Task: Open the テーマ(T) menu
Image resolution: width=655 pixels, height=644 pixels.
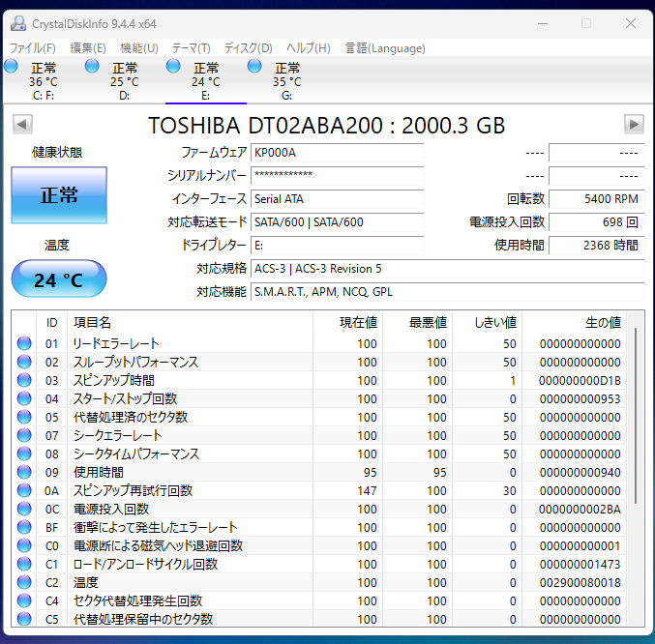Action: click(x=191, y=48)
